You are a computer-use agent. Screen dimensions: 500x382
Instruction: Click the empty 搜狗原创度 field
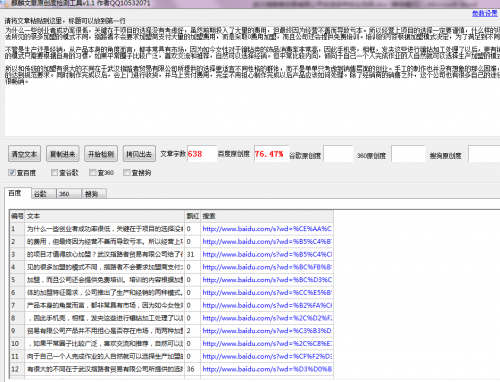coord(484,154)
